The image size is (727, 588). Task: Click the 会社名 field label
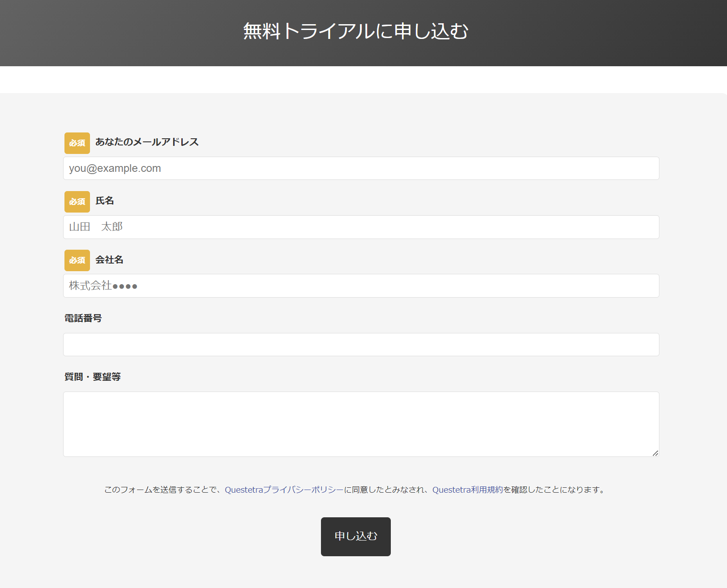pyautogui.click(x=109, y=260)
